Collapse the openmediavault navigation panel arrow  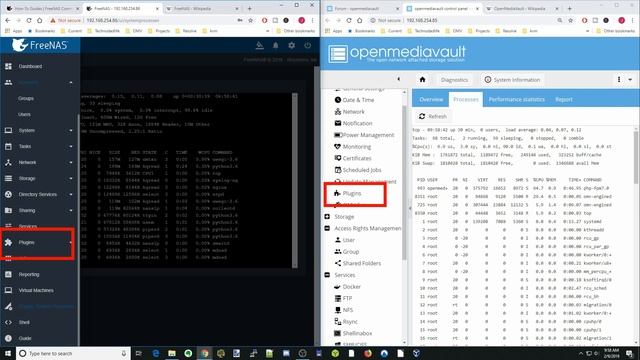click(x=399, y=80)
